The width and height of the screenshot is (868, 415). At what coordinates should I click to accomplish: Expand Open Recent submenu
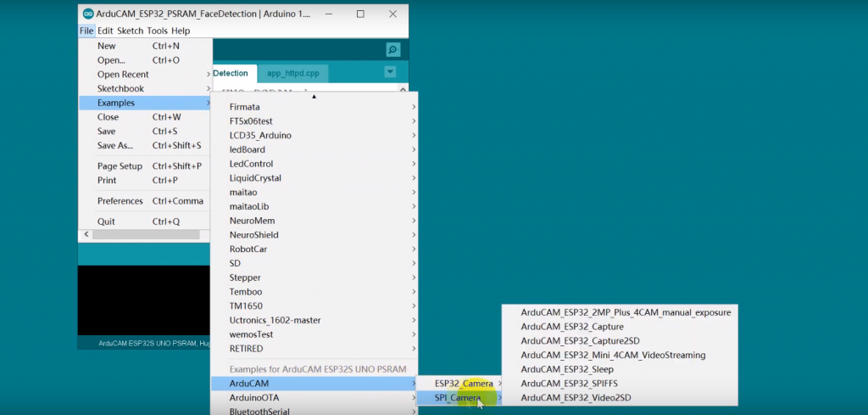click(145, 74)
